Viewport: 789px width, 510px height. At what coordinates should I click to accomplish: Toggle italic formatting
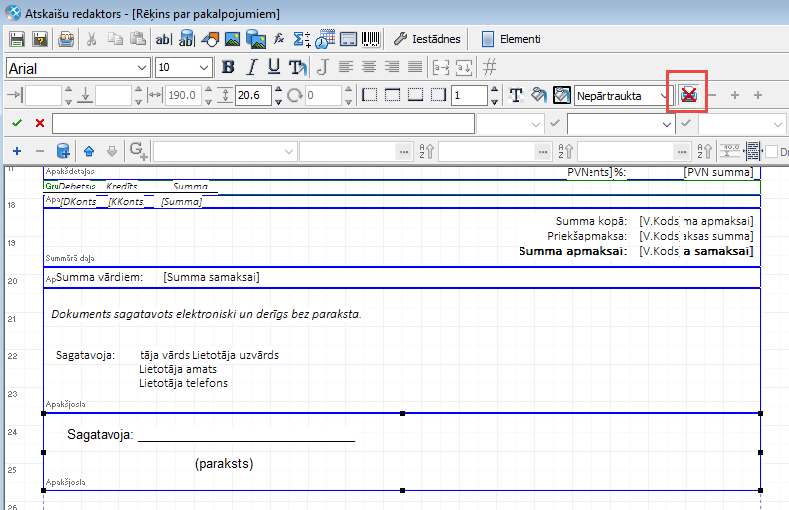point(251,67)
